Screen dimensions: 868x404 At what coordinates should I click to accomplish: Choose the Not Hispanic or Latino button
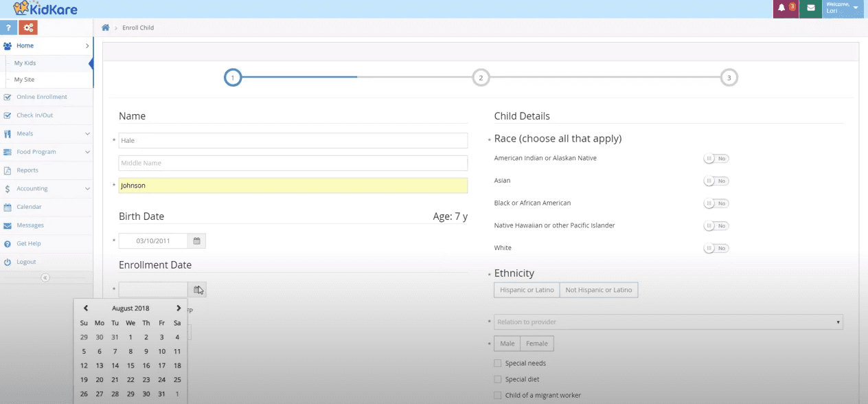[x=599, y=290]
